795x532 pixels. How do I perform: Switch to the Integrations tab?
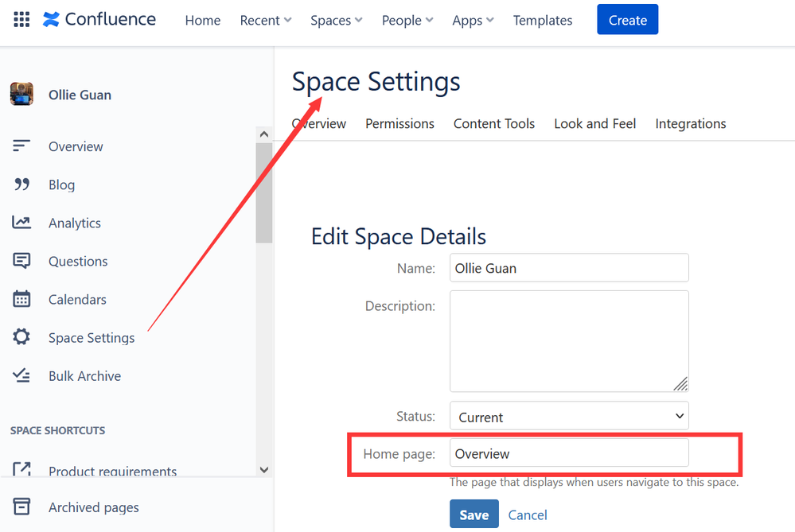[x=691, y=123]
